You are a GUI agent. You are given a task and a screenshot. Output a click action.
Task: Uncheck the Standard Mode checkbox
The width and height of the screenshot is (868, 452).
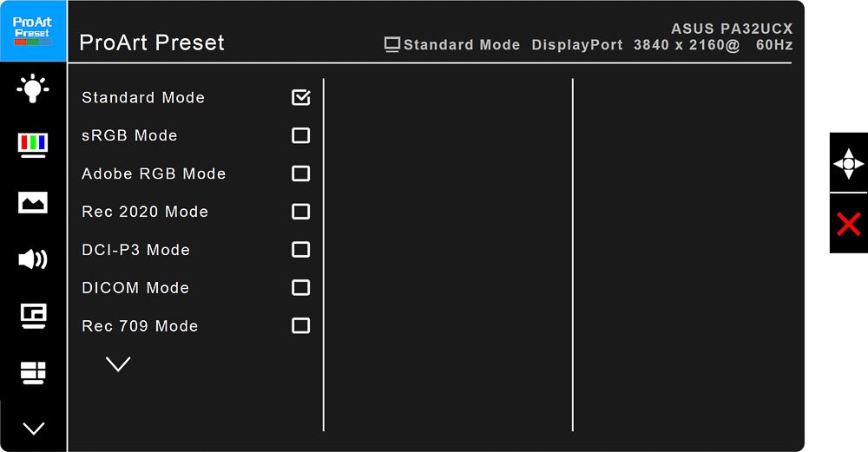click(x=301, y=97)
